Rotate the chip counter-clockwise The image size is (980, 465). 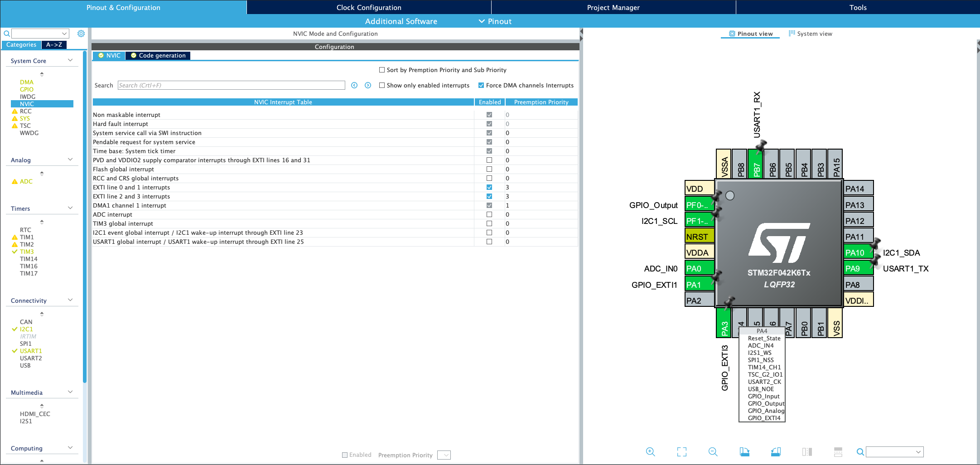coord(776,451)
